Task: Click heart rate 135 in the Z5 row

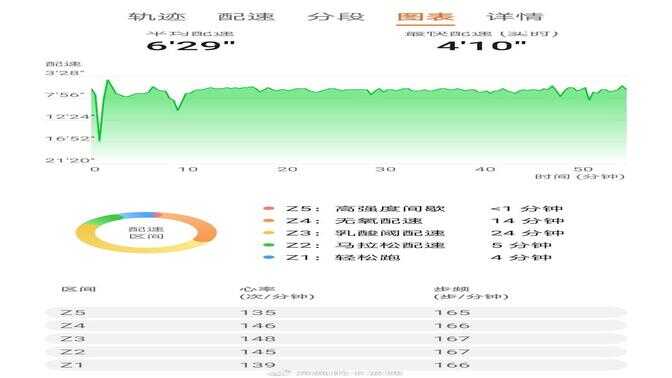Action: pyautogui.click(x=258, y=312)
